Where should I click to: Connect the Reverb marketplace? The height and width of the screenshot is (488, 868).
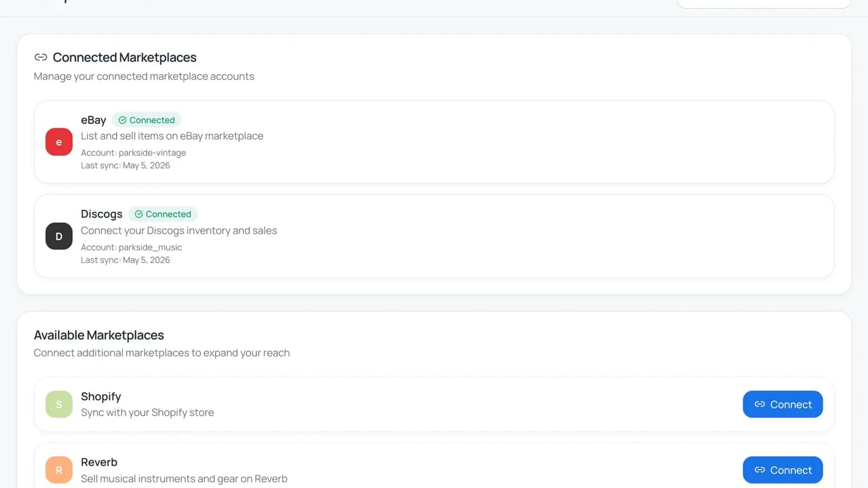(783, 470)
